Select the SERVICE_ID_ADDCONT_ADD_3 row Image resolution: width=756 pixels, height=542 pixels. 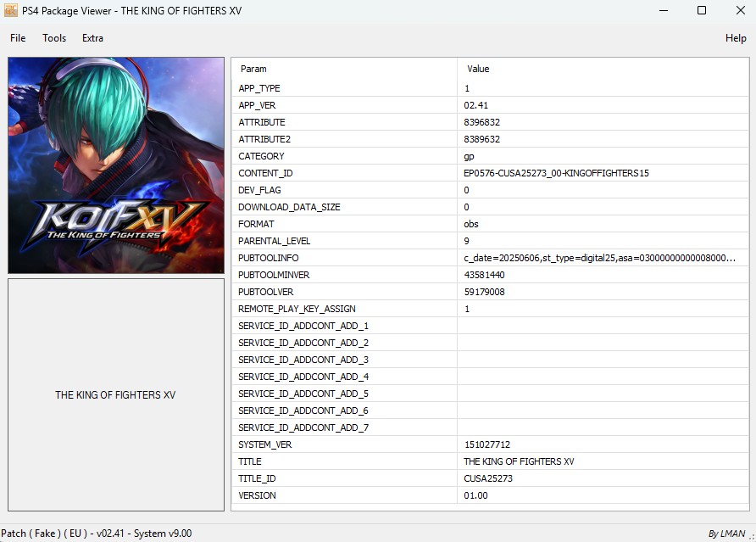[x=491, y=360]
